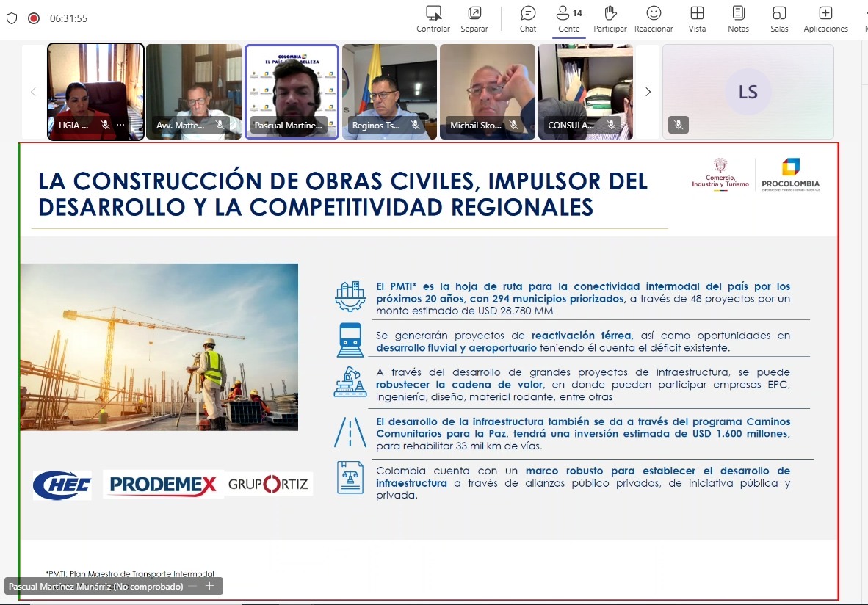Click the city gear PMTI icon
Screen dimensions: 868x605
(x=350, y=296)
